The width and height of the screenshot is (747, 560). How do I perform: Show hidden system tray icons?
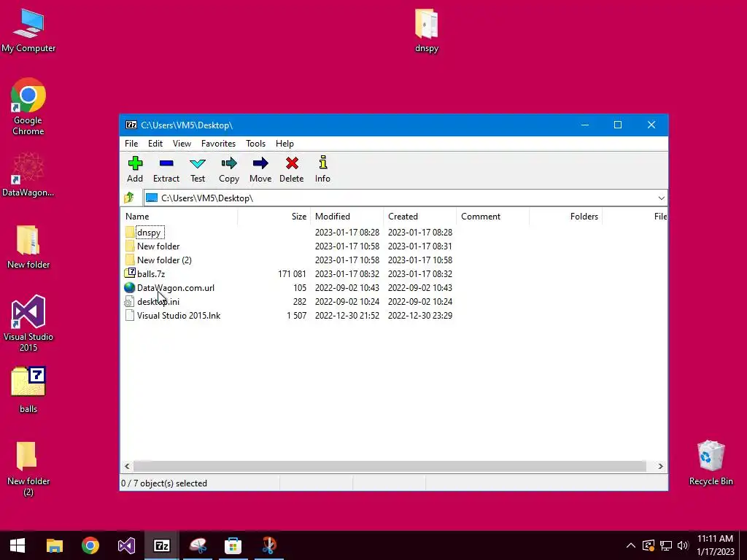click(x=630, y=545)
